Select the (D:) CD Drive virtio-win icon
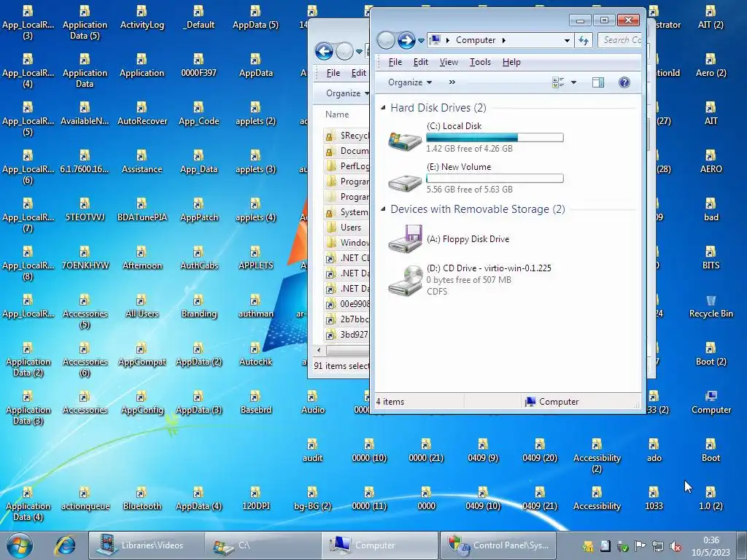Viewport: 747px width, 560px height. (x=405, y=280)
